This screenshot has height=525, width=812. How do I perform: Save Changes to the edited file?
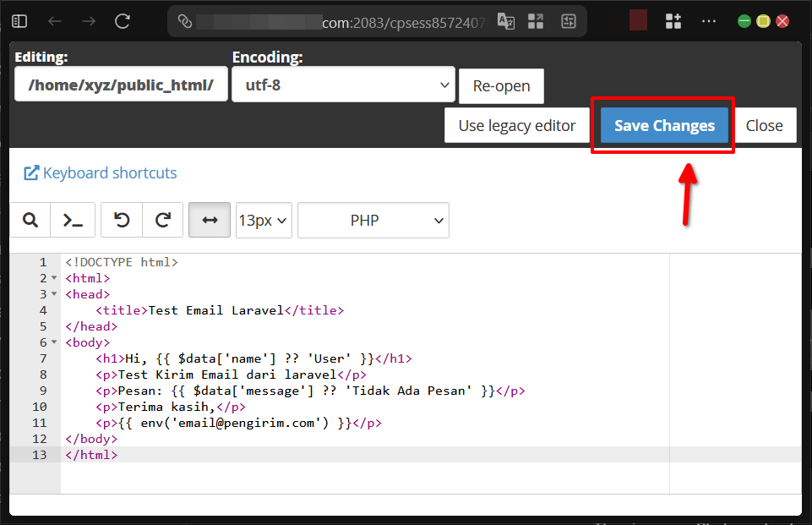pos(663,125)
